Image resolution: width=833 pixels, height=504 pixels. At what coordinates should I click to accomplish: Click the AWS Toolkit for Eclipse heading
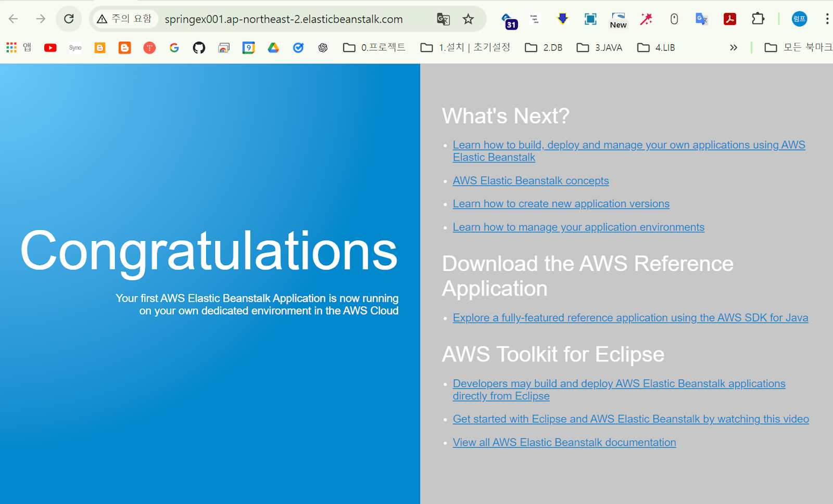click(x=553, y=355)
